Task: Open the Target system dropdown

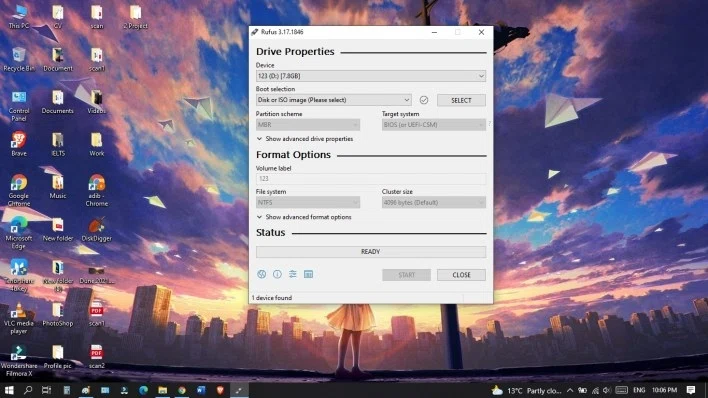Action: (433, 125)
